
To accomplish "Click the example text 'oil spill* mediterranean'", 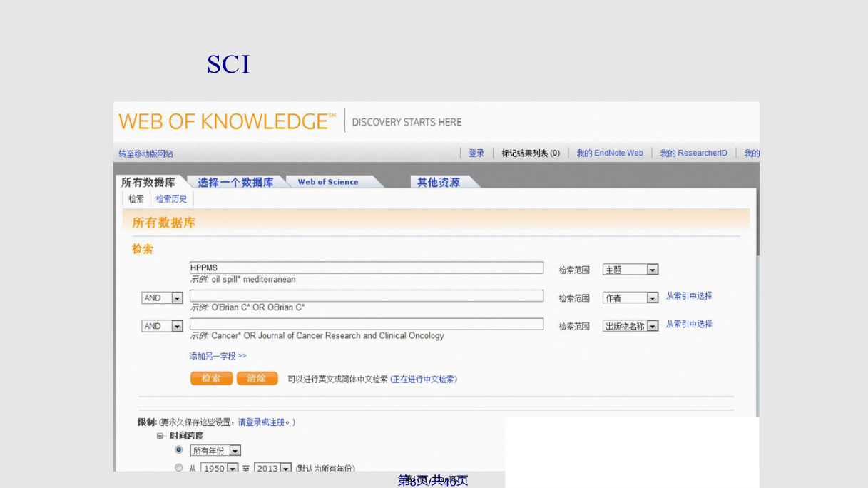I will click(254, 279).
